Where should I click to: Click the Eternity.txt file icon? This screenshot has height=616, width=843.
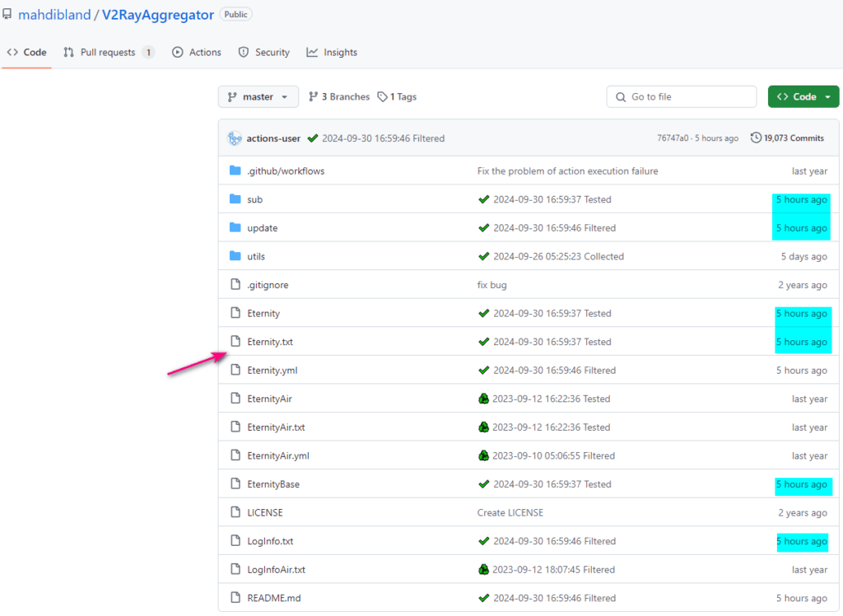coord(235,341)
